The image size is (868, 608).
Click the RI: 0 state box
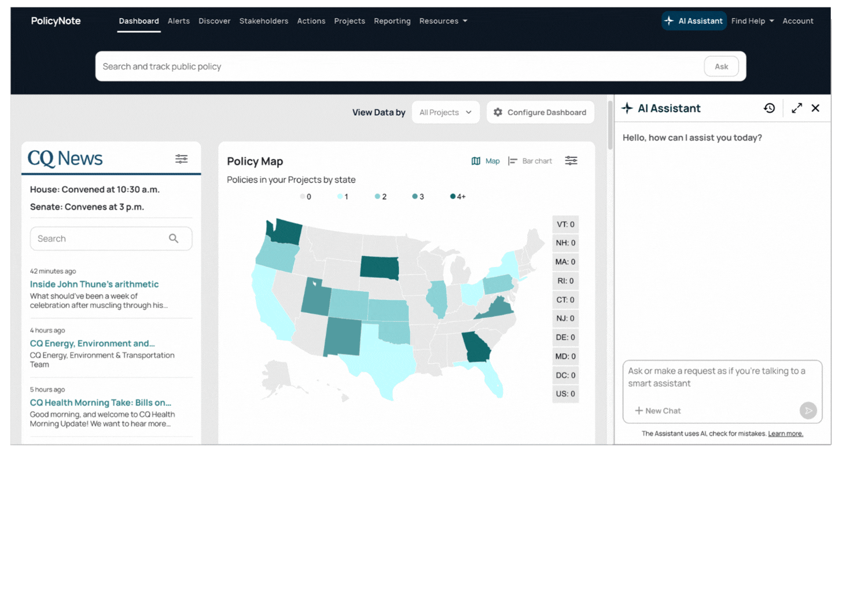click(565, 281)
